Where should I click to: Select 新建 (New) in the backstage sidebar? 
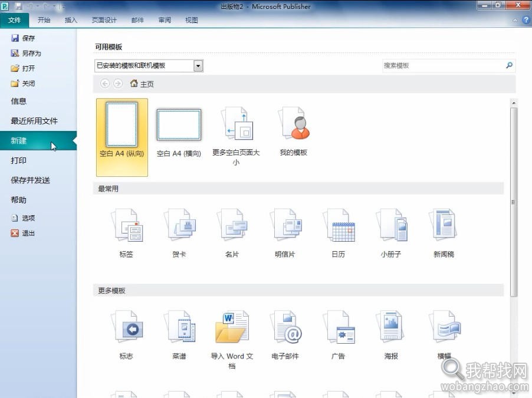click(38, 140)
